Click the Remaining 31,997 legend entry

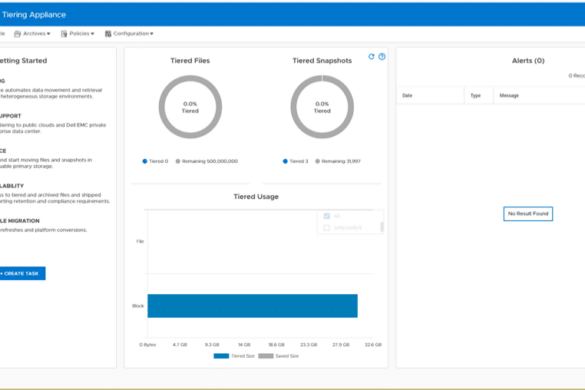pos(338,161)
